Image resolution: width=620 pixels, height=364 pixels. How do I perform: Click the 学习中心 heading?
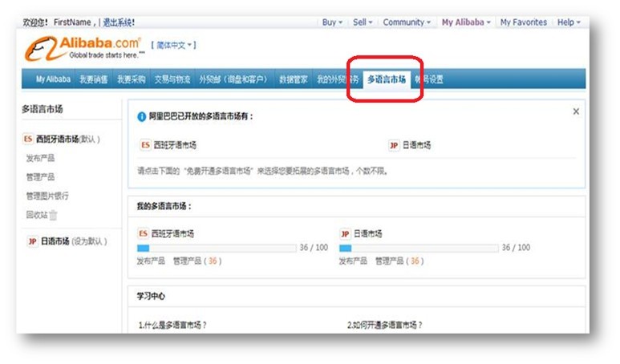click(x=151, y=296)
